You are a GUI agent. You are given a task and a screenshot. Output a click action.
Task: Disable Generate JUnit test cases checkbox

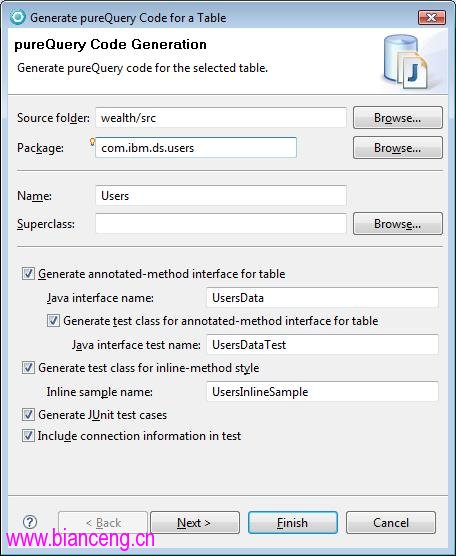click(x=28, y=415)
